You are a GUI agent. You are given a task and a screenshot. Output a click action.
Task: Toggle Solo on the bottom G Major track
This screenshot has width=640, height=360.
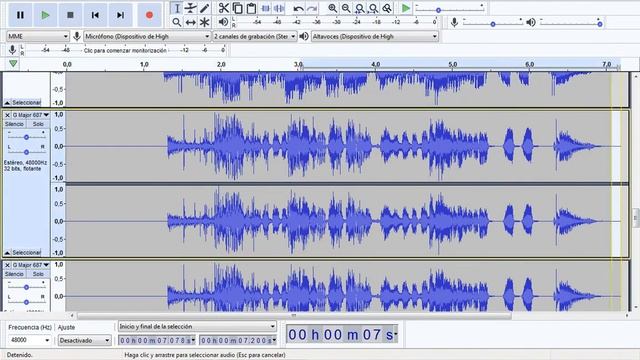(x=38, y=274)
